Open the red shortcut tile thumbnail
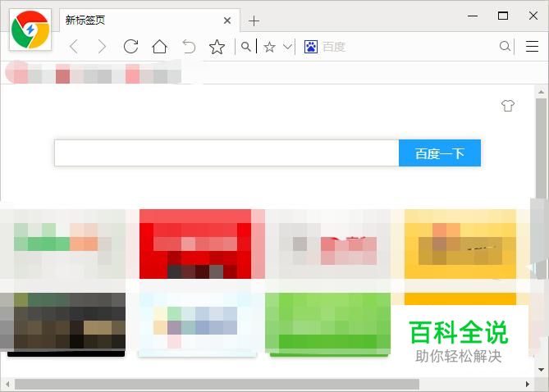This screenshot has width=549, height=392. (195, 244)
